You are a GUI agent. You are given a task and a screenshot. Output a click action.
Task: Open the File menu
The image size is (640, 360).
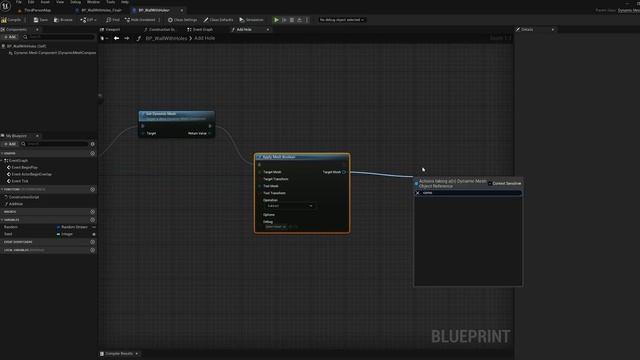coord(19,2)
